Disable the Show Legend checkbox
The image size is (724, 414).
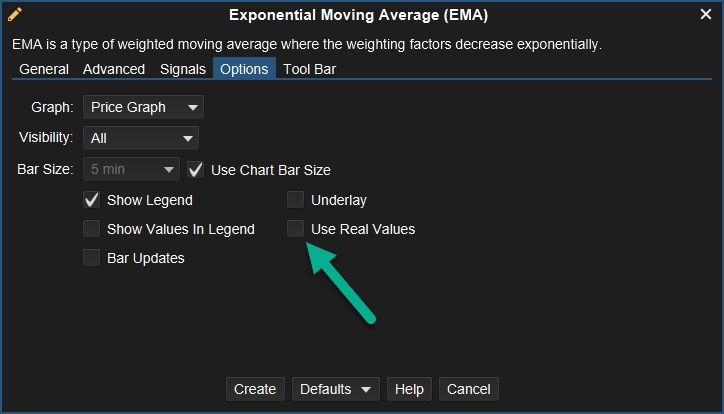[x=92, y=200]
